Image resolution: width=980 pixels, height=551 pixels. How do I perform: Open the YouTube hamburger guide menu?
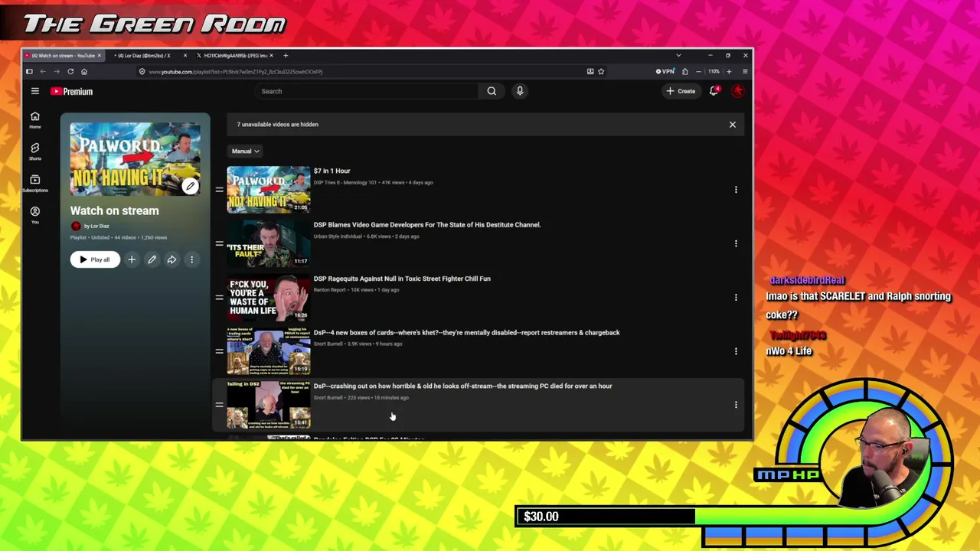(x=34, y=91)
